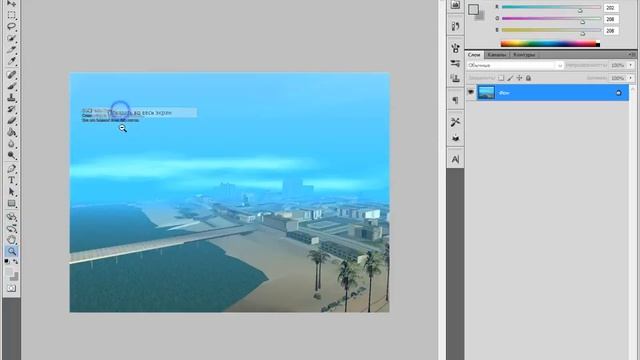Select the Rectangle shape tool
Image resolution: width=640 pixels, height=360 pixels.
pyautogui.click(x=11, y=203)
